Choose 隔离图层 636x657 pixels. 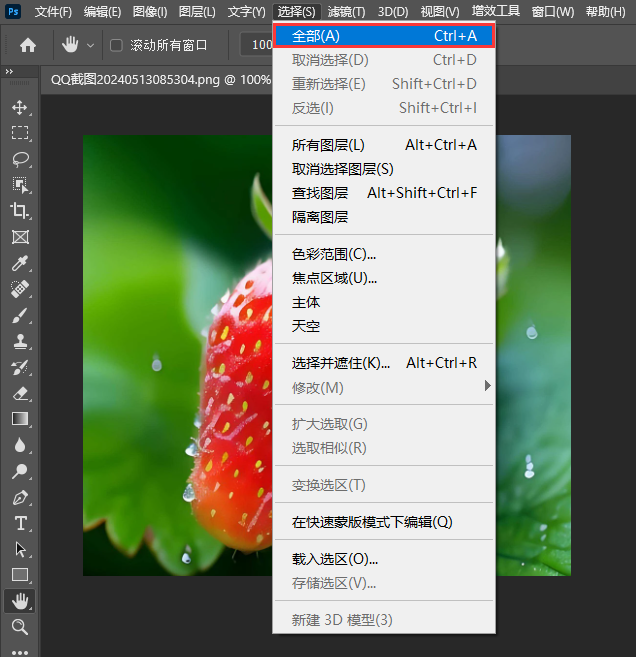384,217
